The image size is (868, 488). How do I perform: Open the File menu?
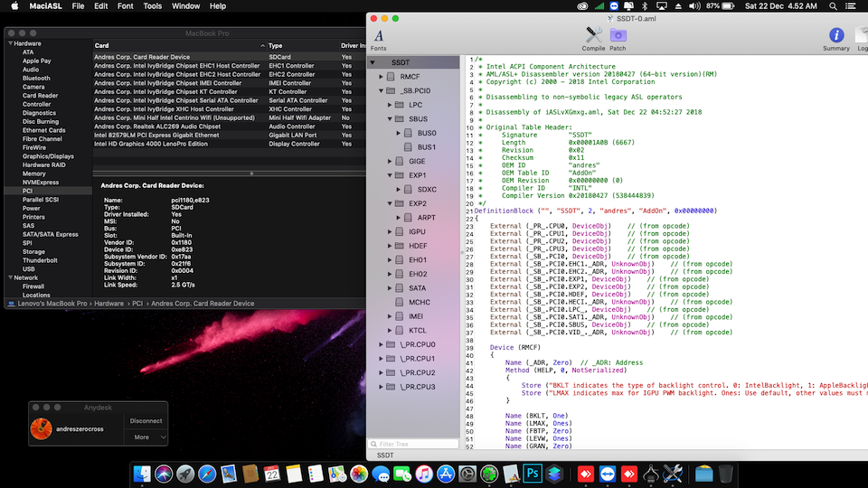tap(78, 6)
